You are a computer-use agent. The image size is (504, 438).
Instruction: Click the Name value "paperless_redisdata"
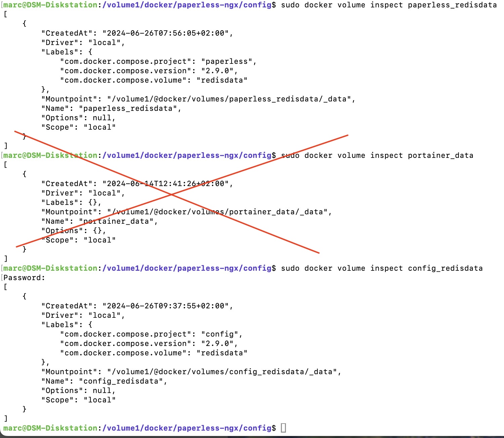coord(128,108)
